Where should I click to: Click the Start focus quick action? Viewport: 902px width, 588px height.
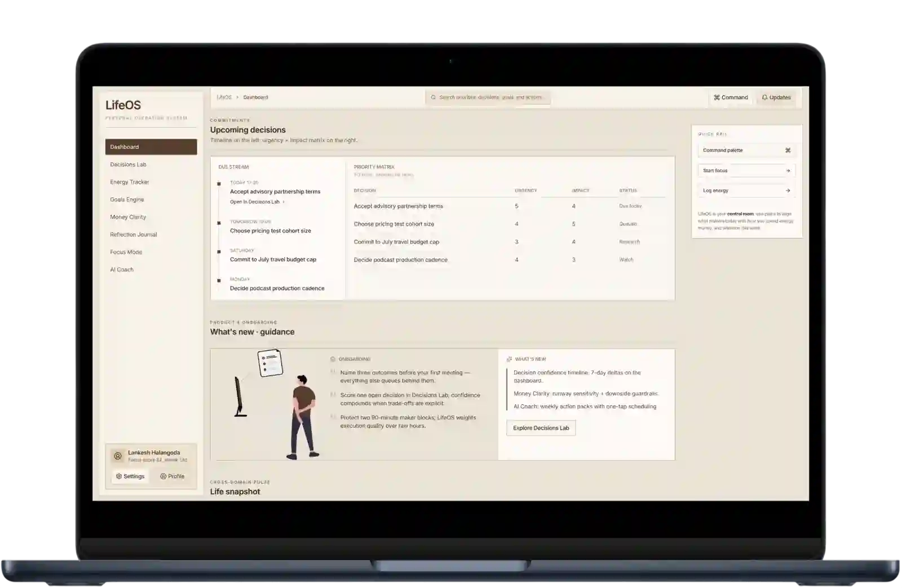point(746,170)
